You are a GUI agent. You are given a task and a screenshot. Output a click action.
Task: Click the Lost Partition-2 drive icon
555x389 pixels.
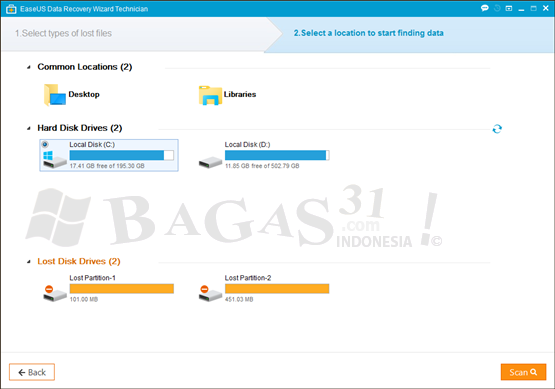[210, 293]
